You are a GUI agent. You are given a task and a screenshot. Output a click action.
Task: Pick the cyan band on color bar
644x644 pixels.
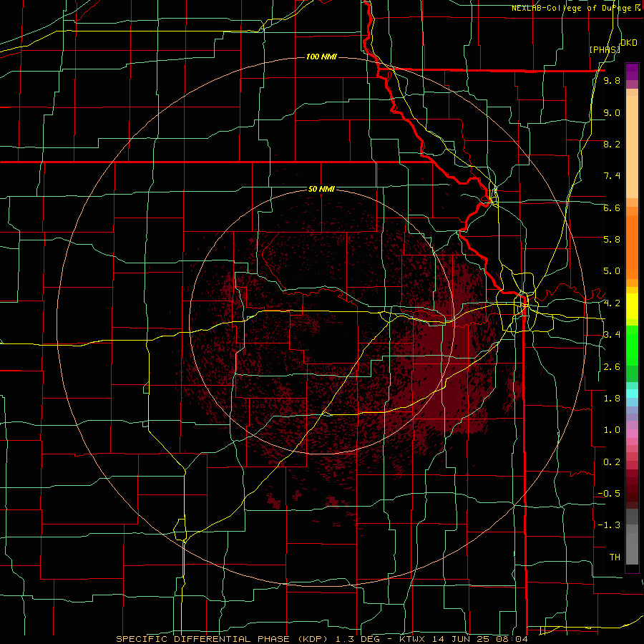click(x=632, y=394)
